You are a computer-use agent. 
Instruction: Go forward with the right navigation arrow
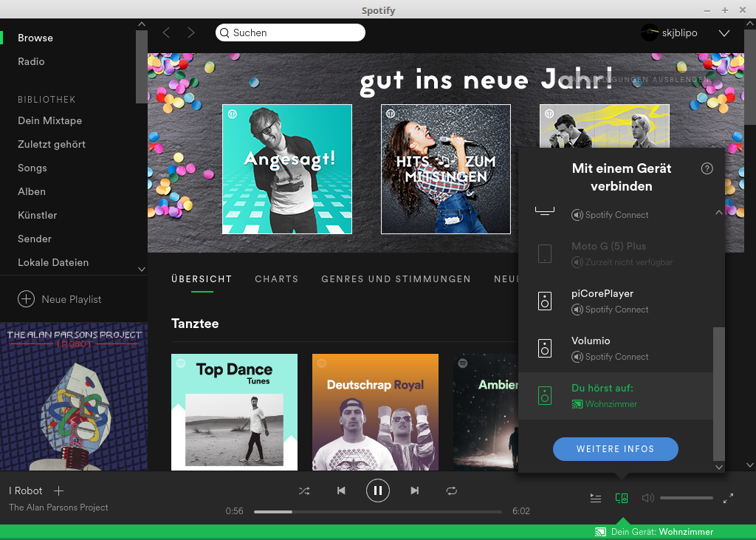point(191,33)
